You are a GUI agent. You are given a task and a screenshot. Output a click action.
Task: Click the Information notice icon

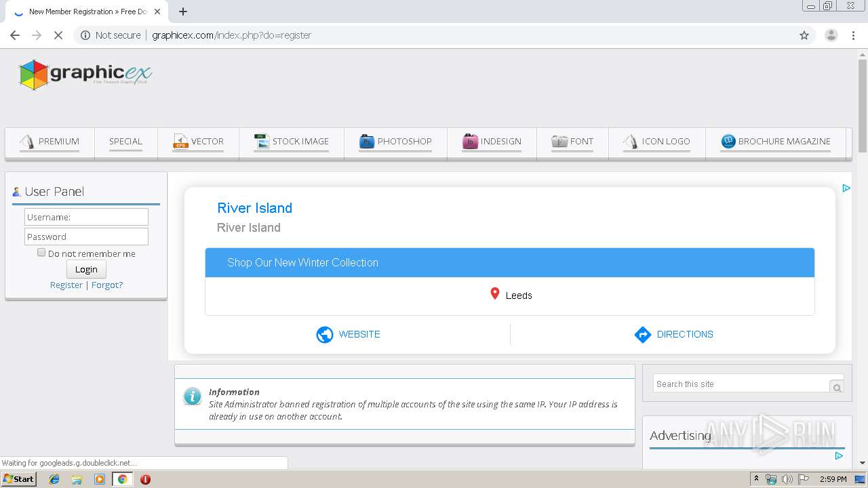(193, 396)
